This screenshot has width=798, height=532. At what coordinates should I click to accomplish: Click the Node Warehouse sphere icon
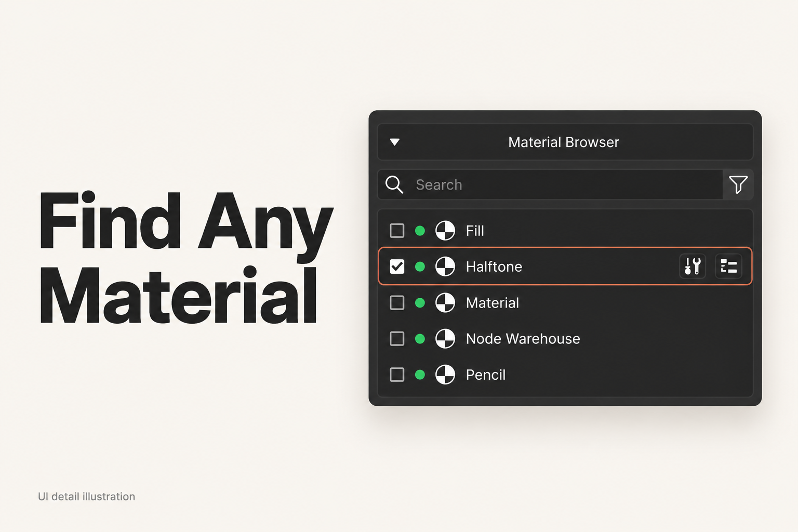click(x=445, y=339)
